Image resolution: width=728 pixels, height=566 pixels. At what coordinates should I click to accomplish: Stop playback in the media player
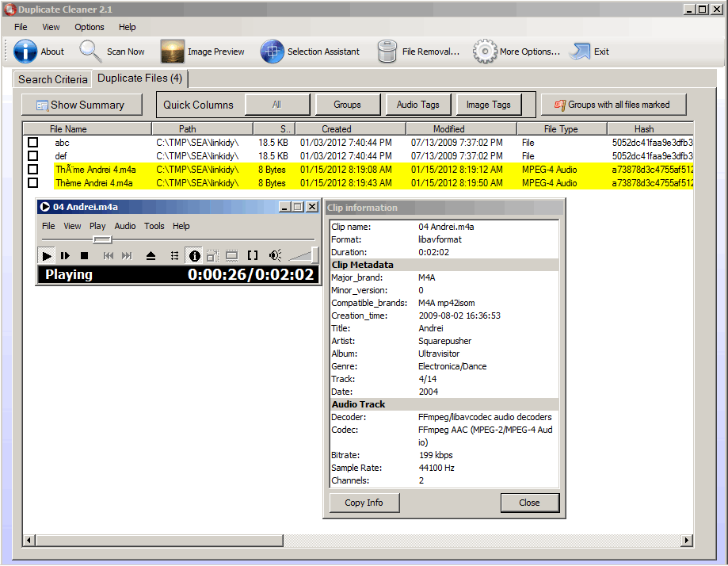(x=84, y=255)
